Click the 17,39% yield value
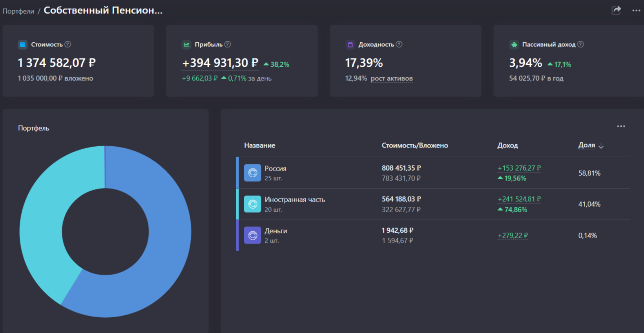Screen dimensions: 644x333 (364, 63)
